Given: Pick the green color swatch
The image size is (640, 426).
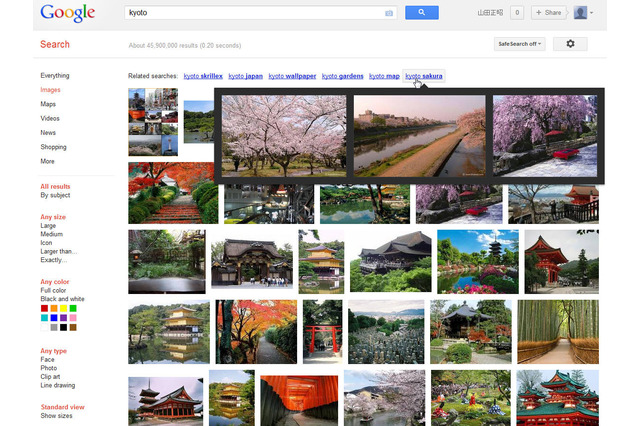Looking at the screenshot, I should [x=73, y=308].
